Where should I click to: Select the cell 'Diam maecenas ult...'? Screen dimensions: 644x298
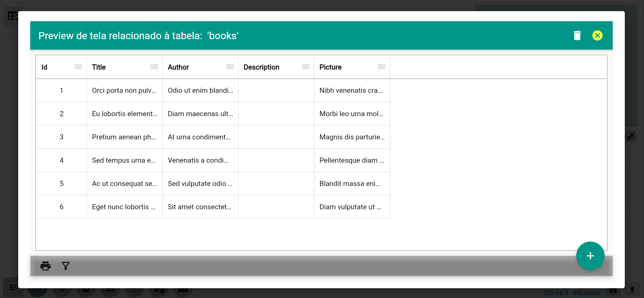coord(201,114)
